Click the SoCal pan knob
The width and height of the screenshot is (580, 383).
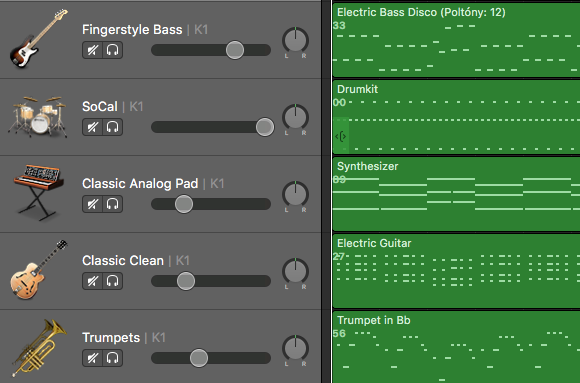tap(296, 117)
